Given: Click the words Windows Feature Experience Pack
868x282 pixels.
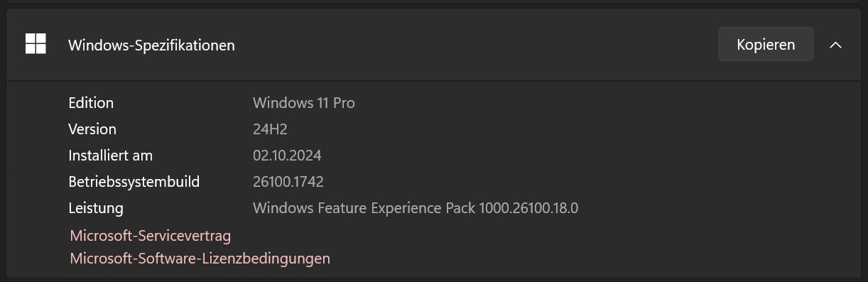Looking at the screenshot, I should pos(364,208).
